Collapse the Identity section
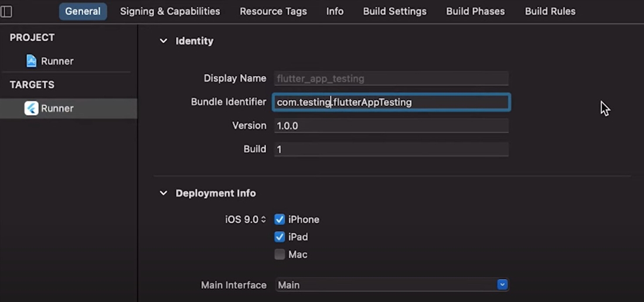This screenshot has width=644, height=302. point(163,41)
